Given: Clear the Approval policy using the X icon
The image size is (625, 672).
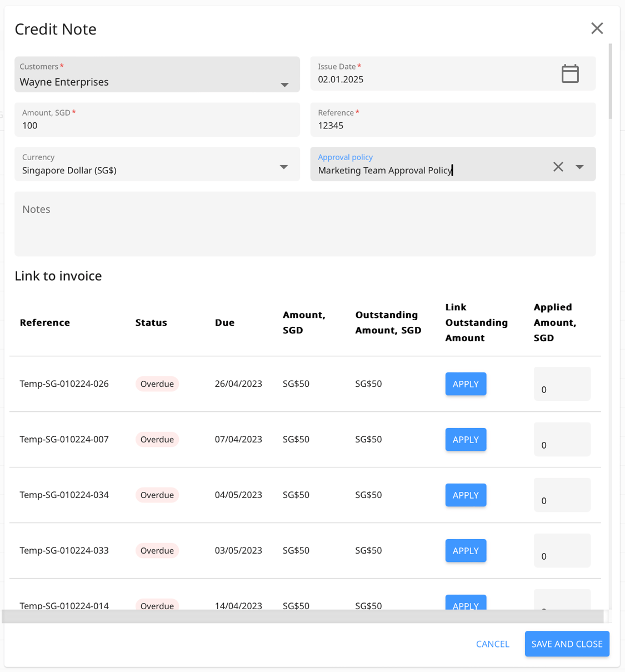Looking at the screenshot, I should (558, 166).
